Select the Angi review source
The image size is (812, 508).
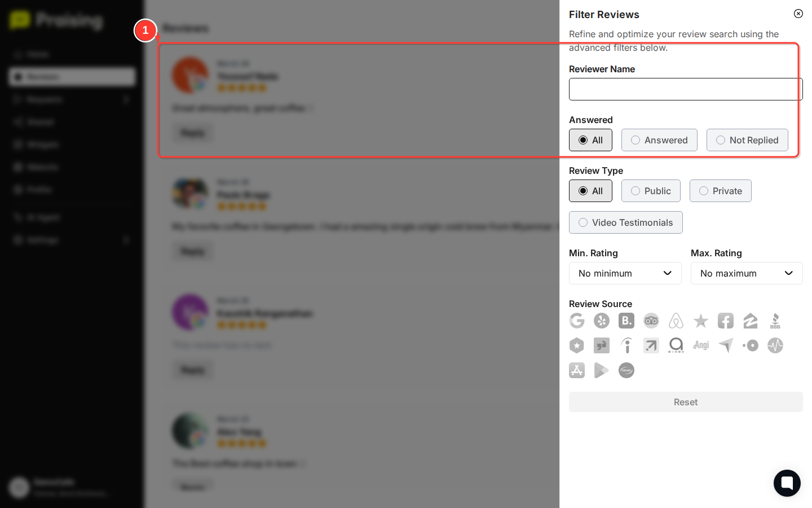(x=701, y=345)
